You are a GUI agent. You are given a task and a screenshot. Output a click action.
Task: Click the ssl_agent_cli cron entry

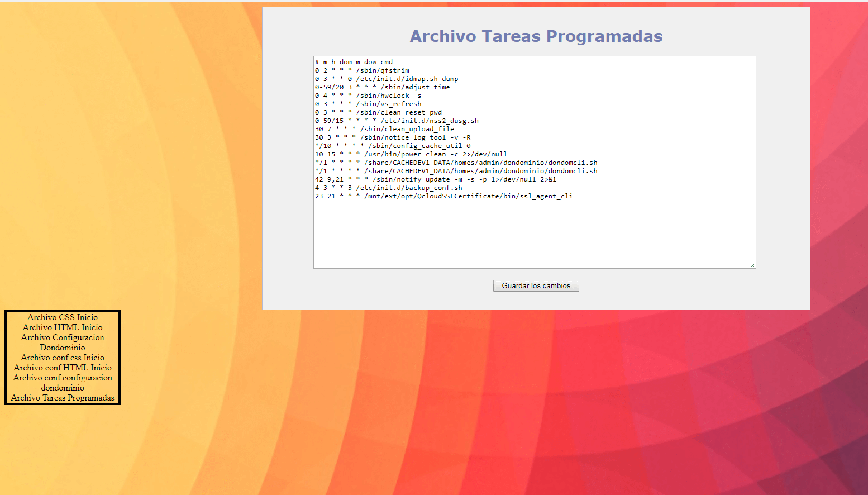coord(468,196)
